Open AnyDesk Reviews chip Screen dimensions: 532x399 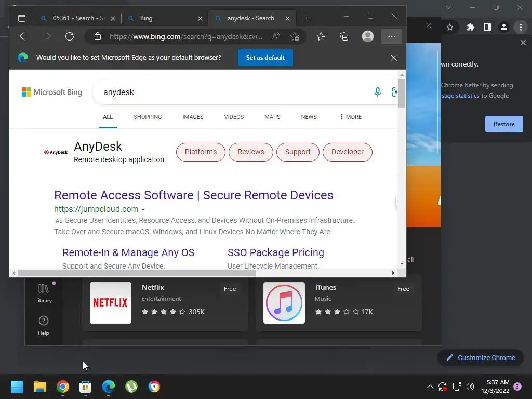[x=251, y=152]
